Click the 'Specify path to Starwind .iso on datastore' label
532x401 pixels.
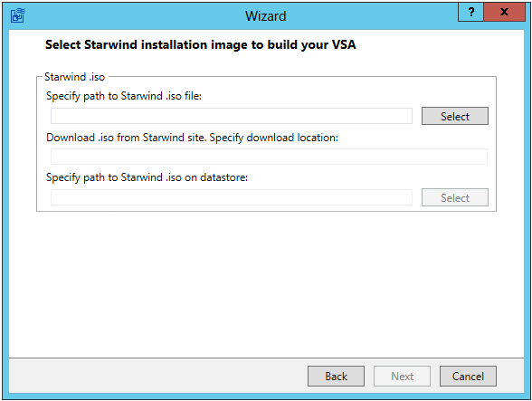pyautogui.click(x=147, y=177)
